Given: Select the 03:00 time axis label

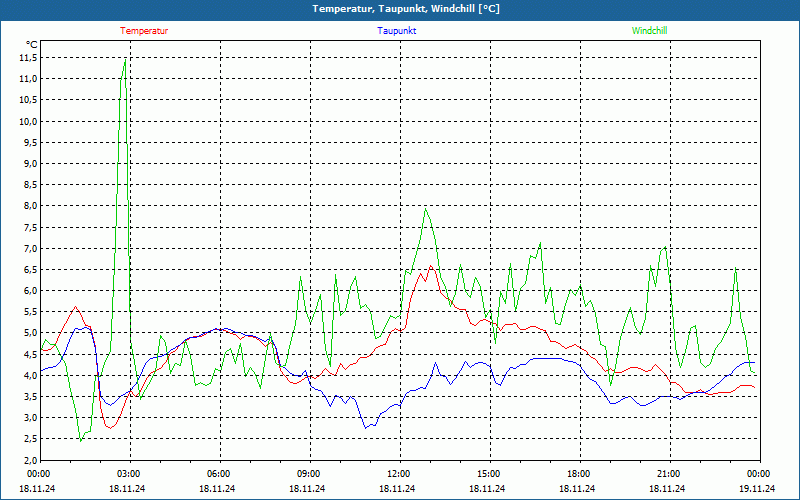Looking at the screenshot, I should point(128,474).
